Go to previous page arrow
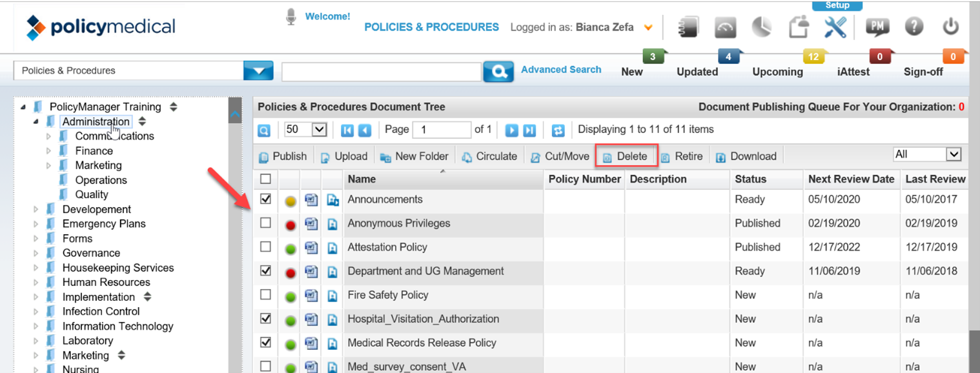 [x=365, y=130]
